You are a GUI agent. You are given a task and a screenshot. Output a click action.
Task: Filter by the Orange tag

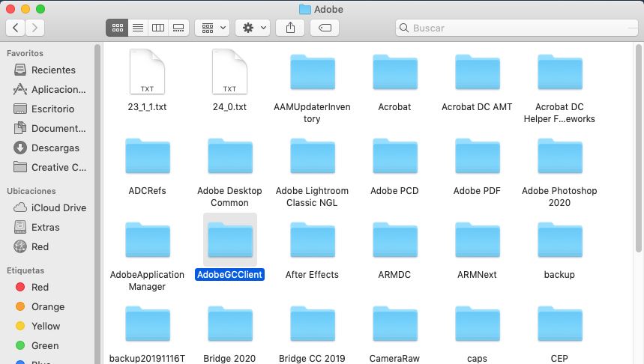tap(47, 306)
